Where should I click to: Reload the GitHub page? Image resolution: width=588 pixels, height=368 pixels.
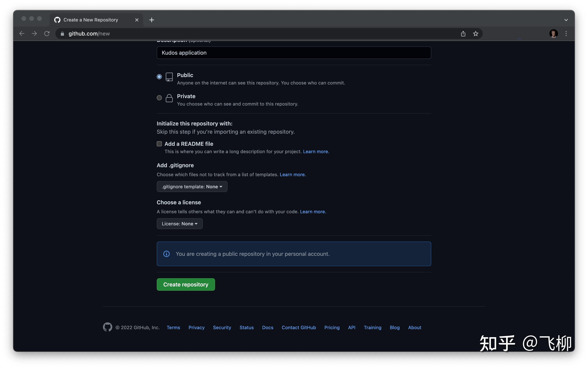pos(47,34)
